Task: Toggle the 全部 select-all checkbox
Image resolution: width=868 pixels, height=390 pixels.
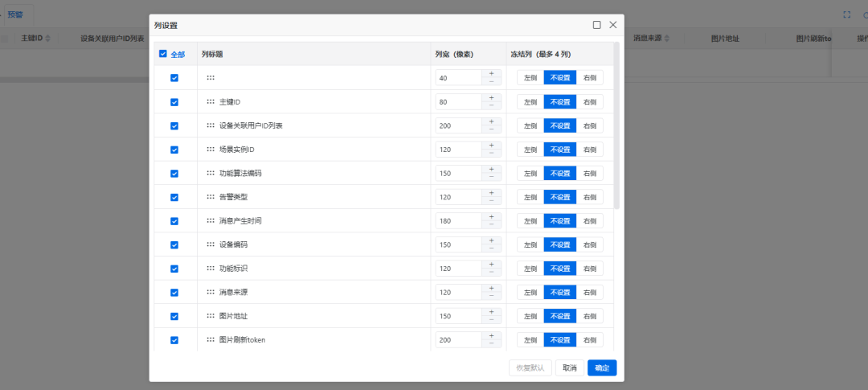Action: point(162,55)
